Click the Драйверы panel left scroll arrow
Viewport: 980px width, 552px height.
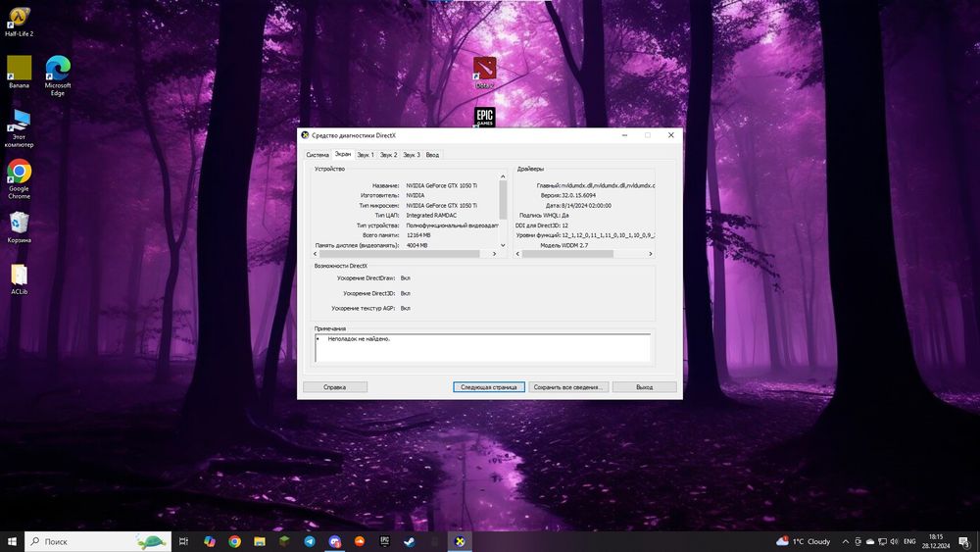pyautogui.click(x=517, y=254)
